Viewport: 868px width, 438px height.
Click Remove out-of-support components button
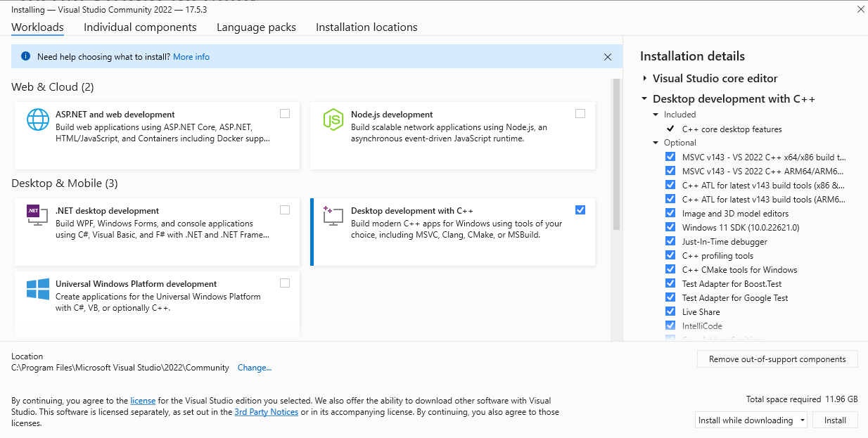click(x=777, y=359)
